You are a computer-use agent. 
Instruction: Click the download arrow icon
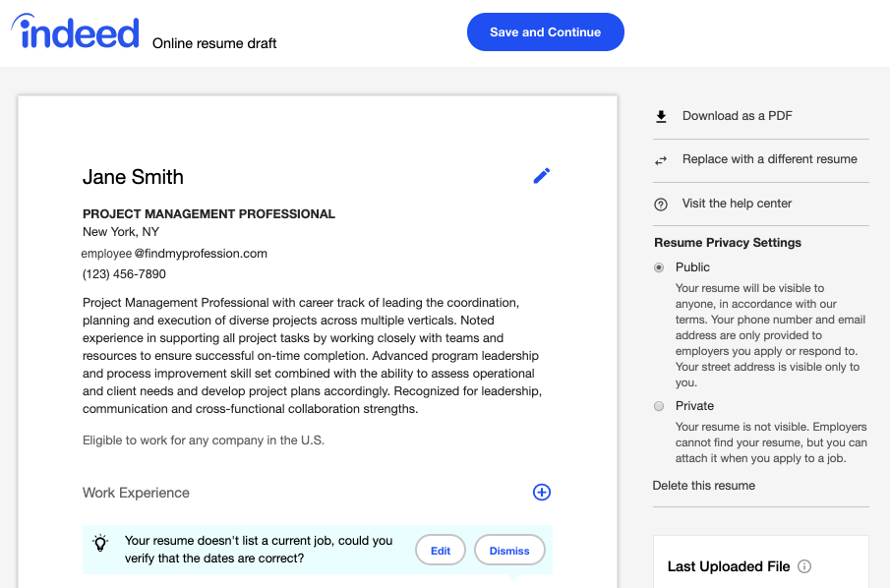coord(661,116)
